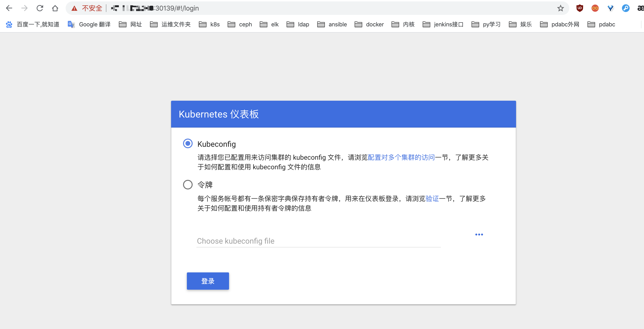Reload the page with the refresh icon
This screenshot has height=329, width=644.
[x=40, y=8]
